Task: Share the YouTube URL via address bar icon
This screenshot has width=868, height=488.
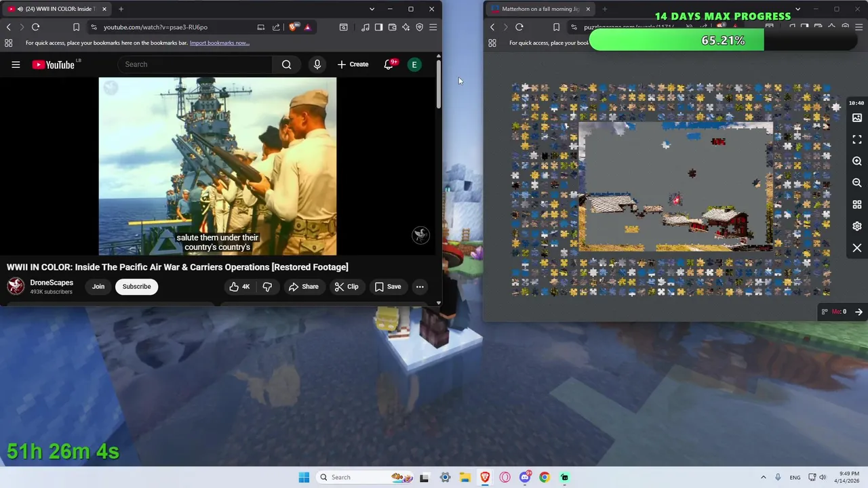Action: pos(276,27)
